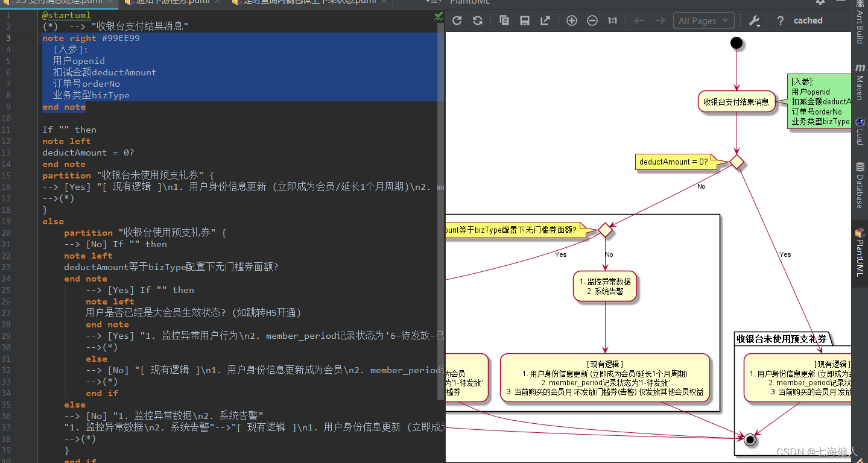Open PlantUML preview settings with the wrench icon

pyautogui.click(x=753, y=20)
